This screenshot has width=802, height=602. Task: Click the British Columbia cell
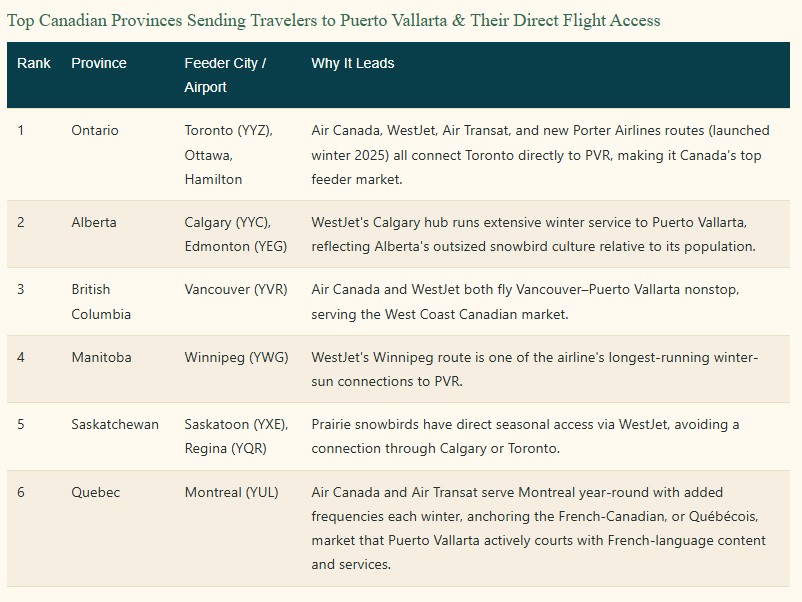101,302
